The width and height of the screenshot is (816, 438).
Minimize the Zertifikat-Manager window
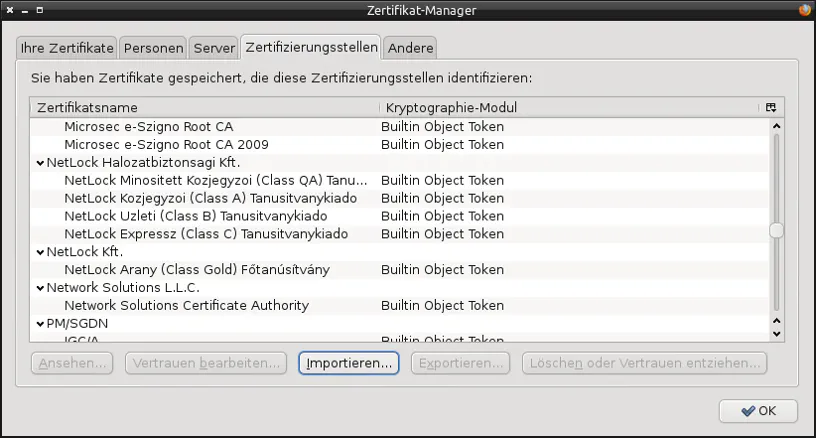click(24, 10)
